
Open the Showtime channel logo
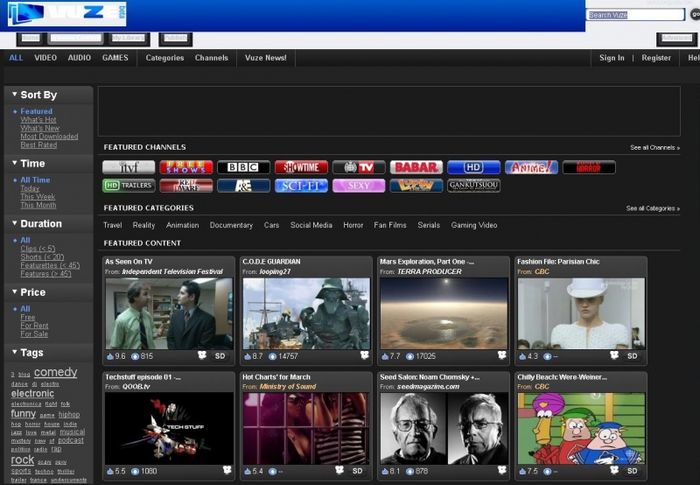[x=301, y=167]
